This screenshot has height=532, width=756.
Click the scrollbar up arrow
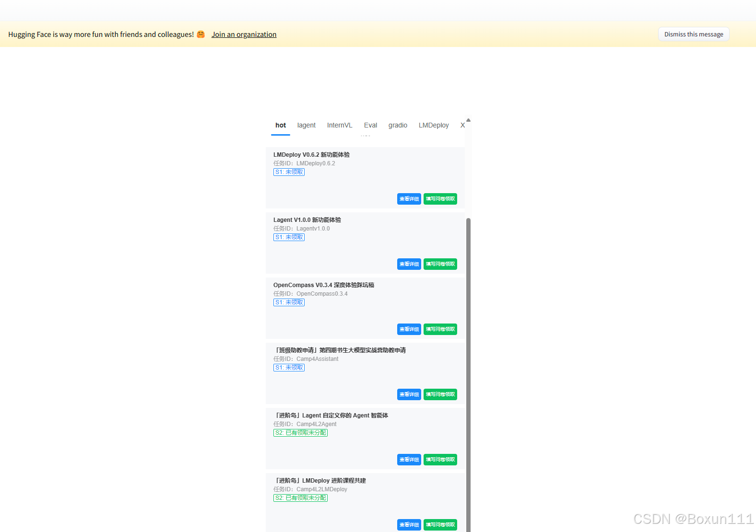pyautogui.click(x=468, y=120)
